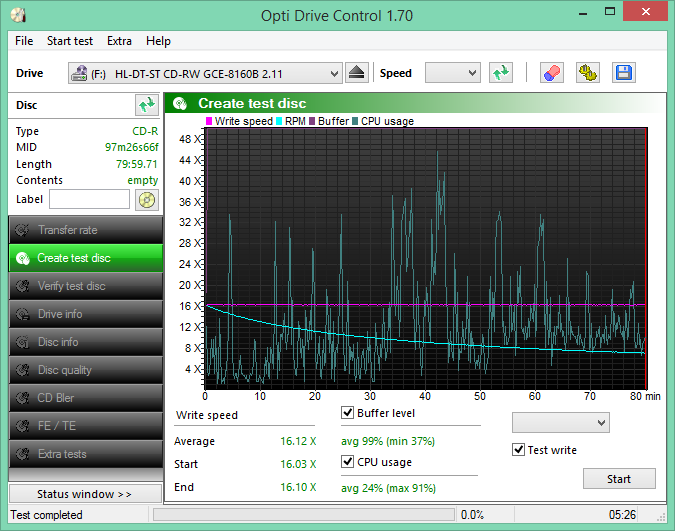
Task: Click the Create test disc header icon
Action: click(180, 103)
